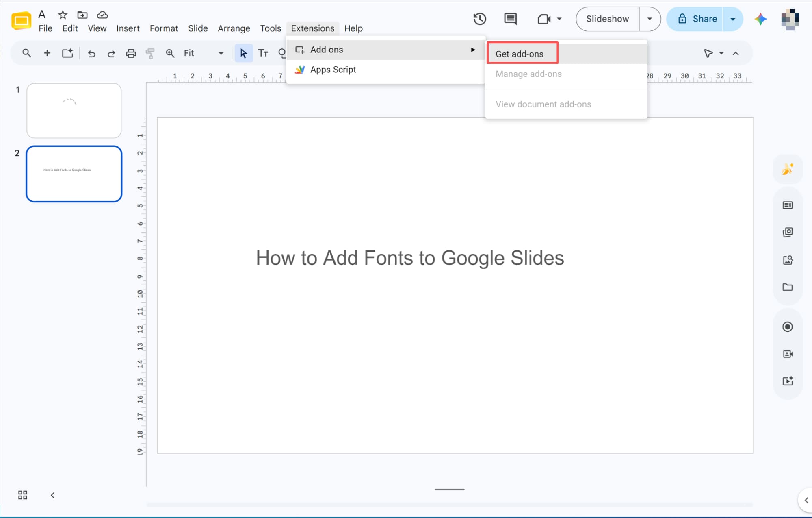Open the Insert menu
This screenshot has height=518, width=812.
click(128, 28)
